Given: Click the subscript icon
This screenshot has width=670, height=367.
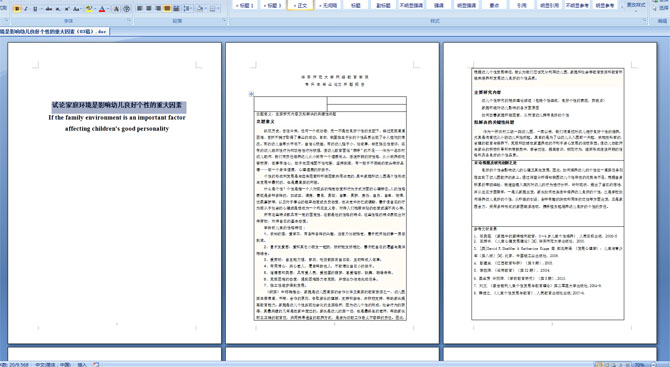Looking at the screenshot, I should pyautogui.click(x=58, y=9).
